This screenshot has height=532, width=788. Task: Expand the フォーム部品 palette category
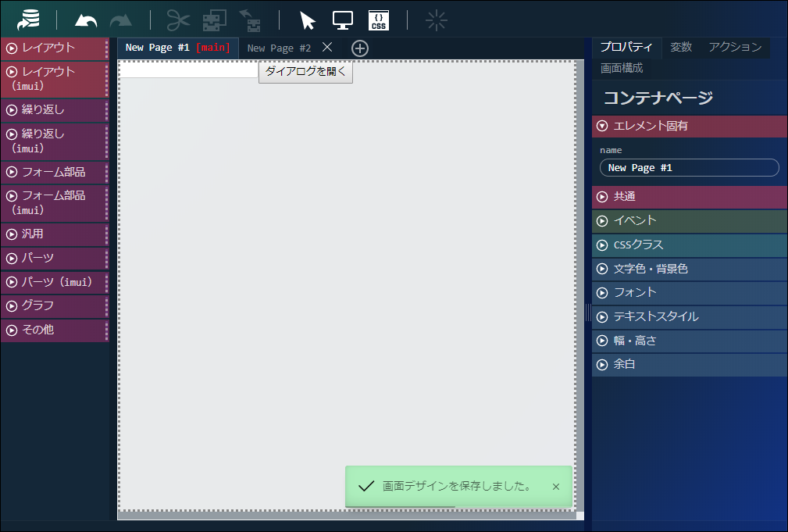click(53, 172)
